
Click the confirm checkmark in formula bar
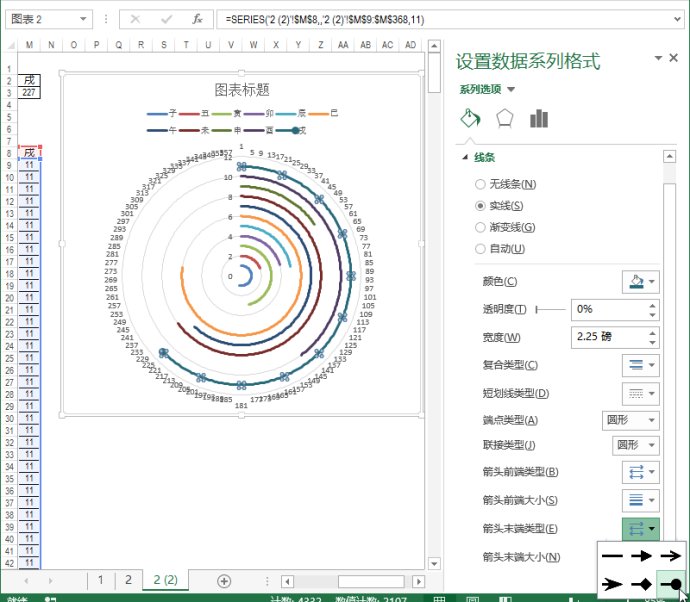(x=166, y=19)
